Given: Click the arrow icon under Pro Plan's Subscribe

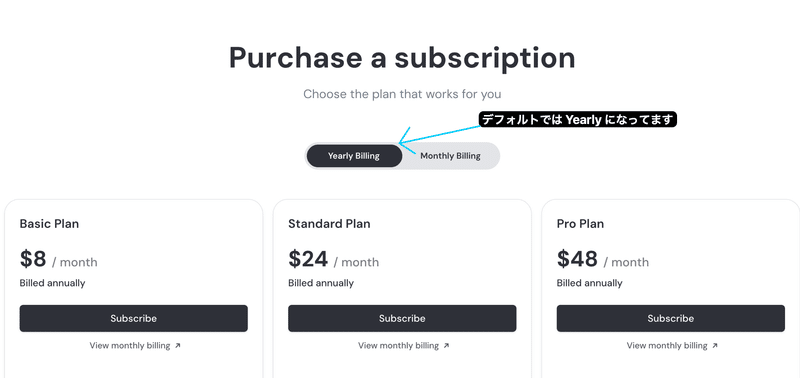Looking at the screenshot, I should point(715,345).
